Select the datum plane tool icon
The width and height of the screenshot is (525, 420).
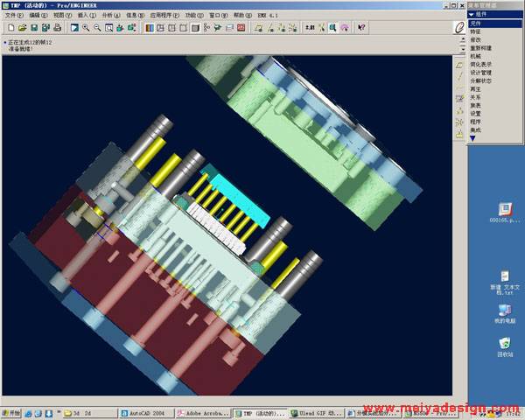pyautogui.click(x=459, y=65)
